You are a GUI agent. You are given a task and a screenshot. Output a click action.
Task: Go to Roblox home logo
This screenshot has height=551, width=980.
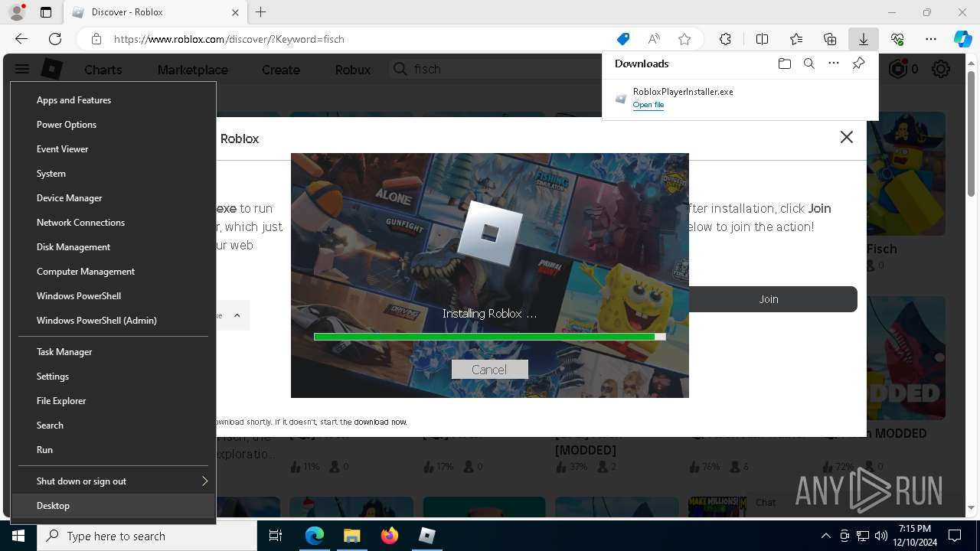point(51,69)
